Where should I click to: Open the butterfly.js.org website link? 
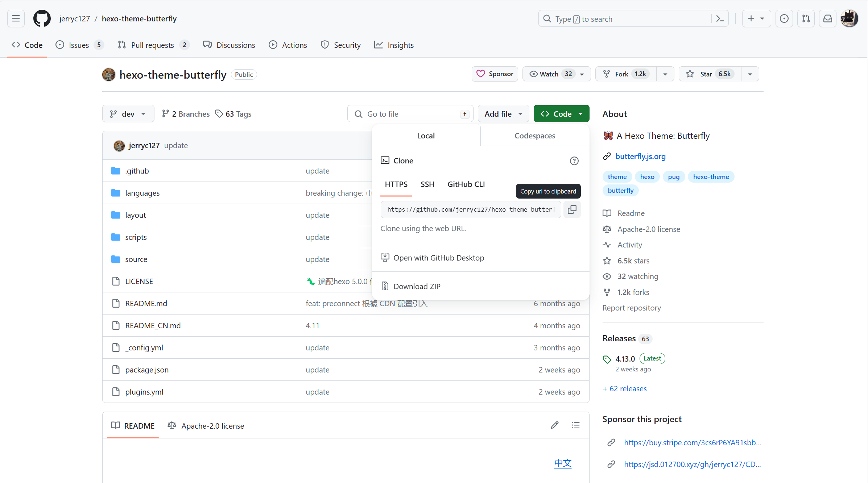click(x=640, y=156)
